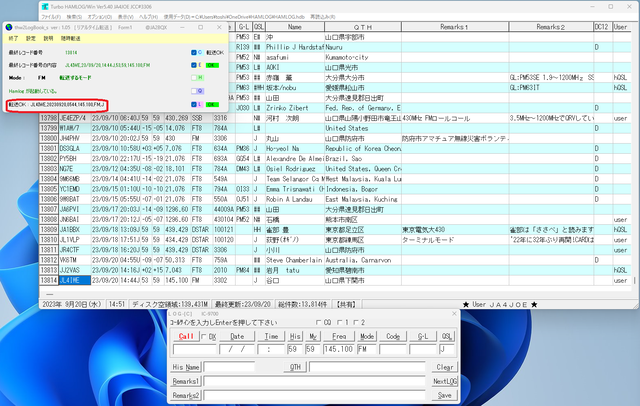Click the Code button
The width and height of the screenshot is (640, 406).
pyautogui.click(x=393, y=336)
